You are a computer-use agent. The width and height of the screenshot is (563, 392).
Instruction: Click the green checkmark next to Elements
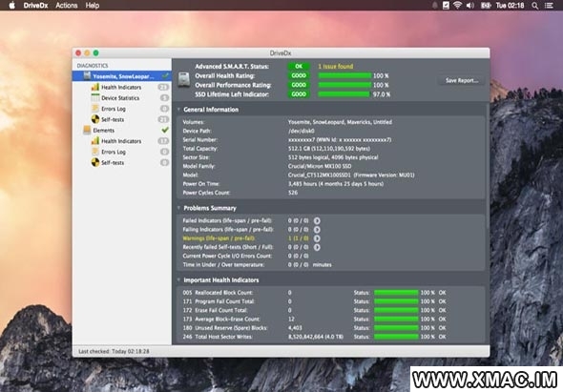click(165, 130)
